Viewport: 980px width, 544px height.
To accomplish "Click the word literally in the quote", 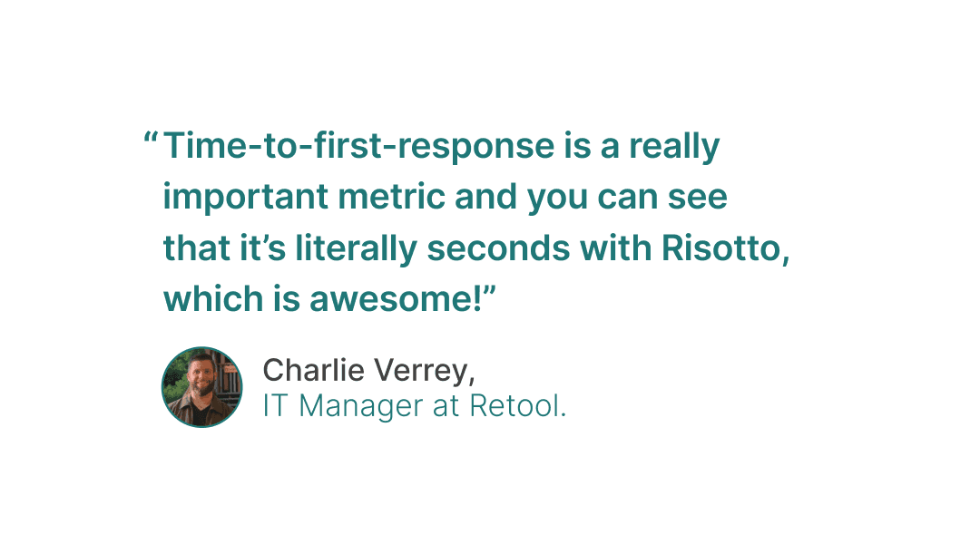I will [x=357, y=249].
